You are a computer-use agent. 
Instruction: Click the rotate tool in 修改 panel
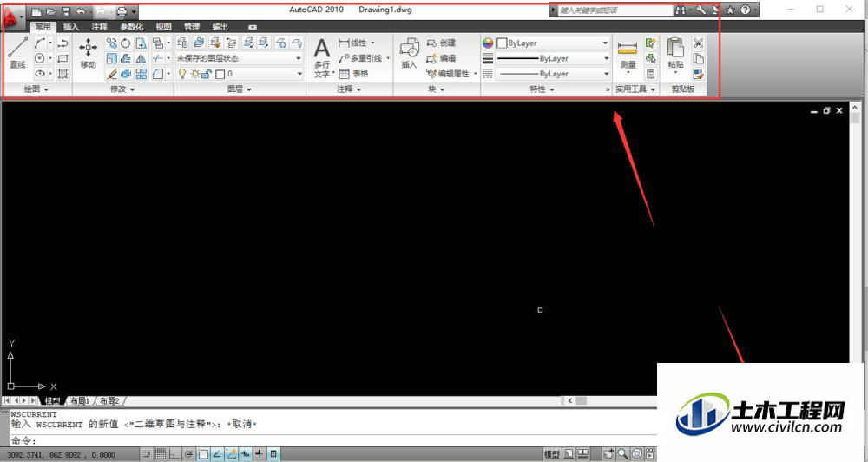[126, 43]
